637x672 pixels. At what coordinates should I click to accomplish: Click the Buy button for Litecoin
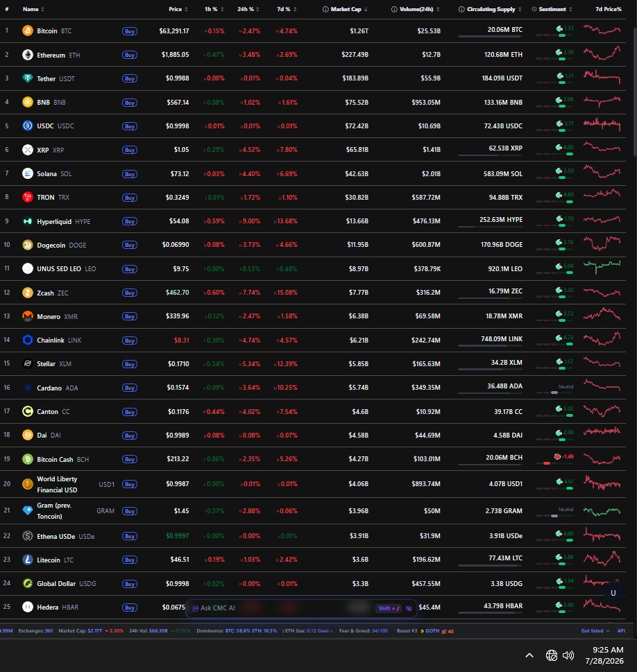click(x=130, y=560)
